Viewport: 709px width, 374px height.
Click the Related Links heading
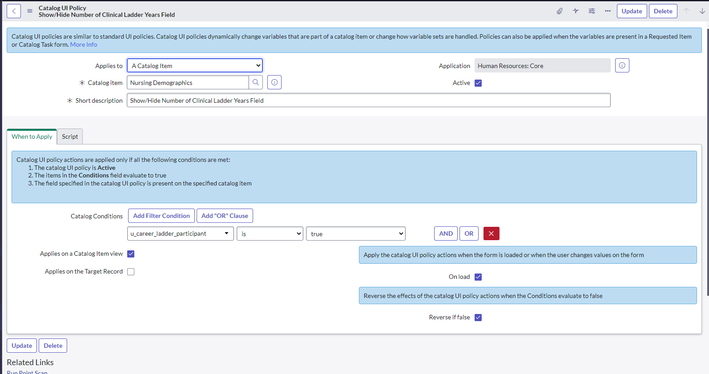point(30,362)
